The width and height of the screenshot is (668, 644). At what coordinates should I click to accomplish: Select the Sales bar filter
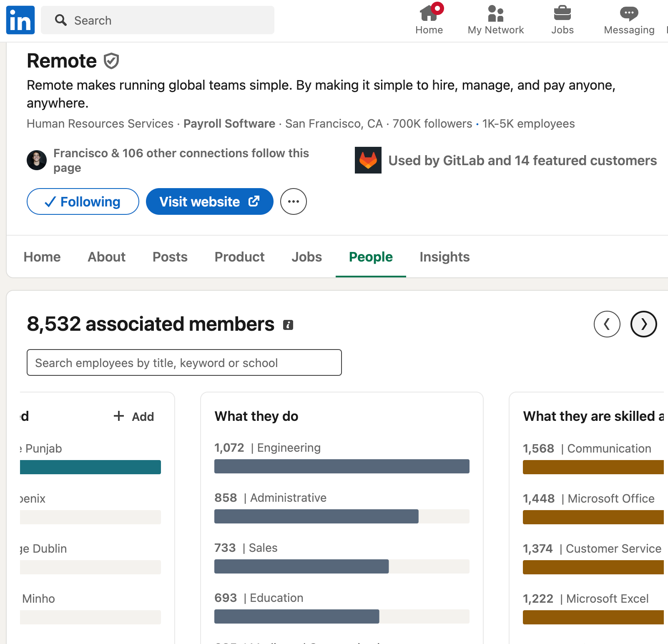coord(342,566)
